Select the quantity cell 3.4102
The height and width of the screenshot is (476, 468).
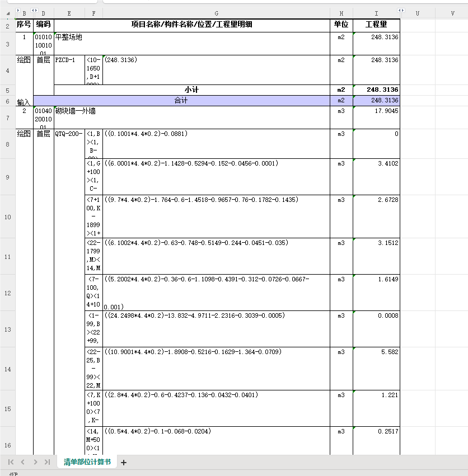click(376, 177)
